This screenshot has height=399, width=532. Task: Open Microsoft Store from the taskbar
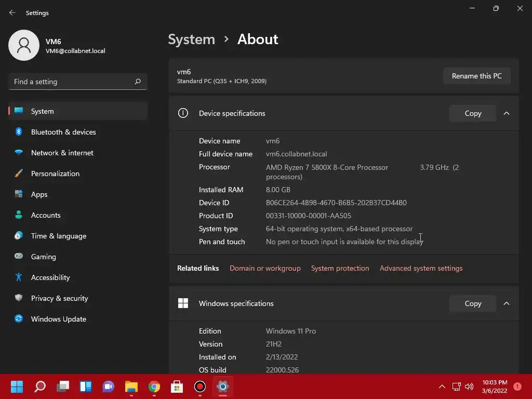(x=177, y=387)
